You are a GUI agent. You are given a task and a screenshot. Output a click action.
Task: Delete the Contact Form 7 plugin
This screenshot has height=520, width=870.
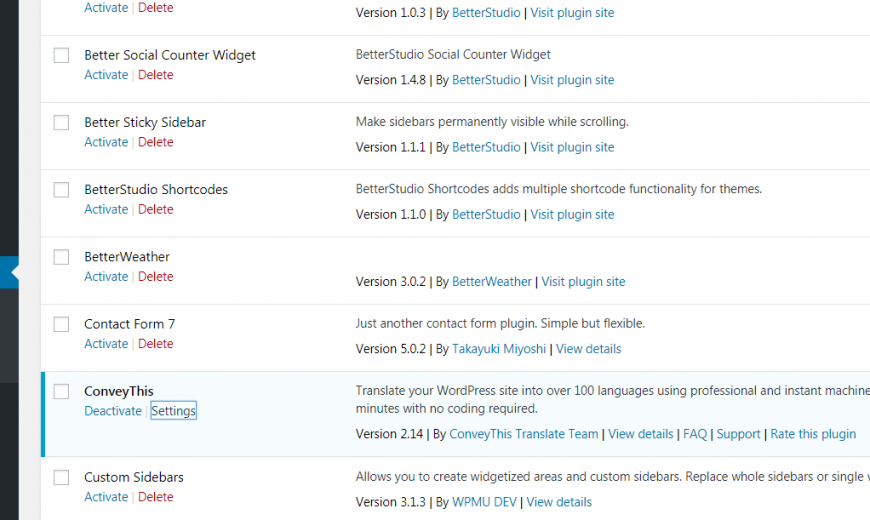click(155, 344)
